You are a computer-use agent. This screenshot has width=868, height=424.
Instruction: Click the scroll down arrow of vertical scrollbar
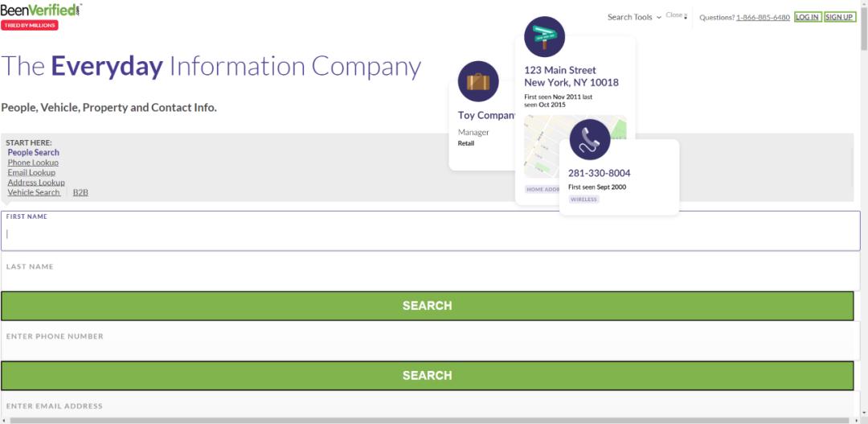pos(864,413)
